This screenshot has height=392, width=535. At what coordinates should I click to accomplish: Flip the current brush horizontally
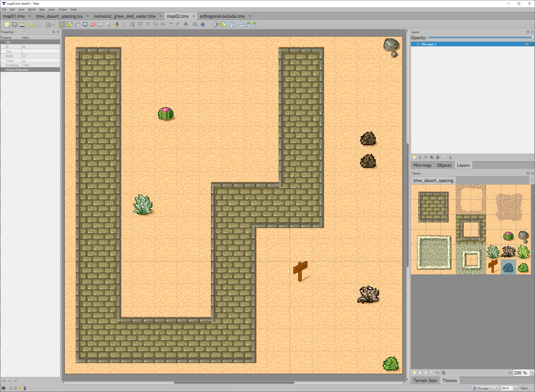tap(233, 24)
